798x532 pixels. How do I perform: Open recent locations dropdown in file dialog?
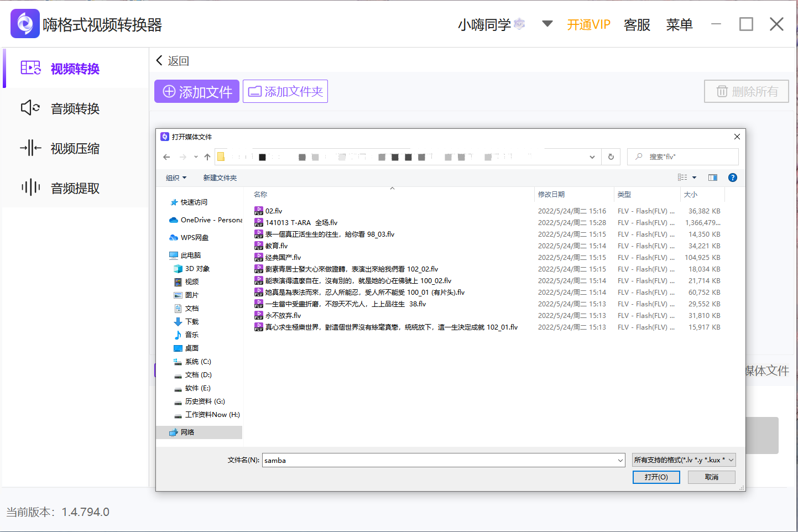(x=196, y=157)
